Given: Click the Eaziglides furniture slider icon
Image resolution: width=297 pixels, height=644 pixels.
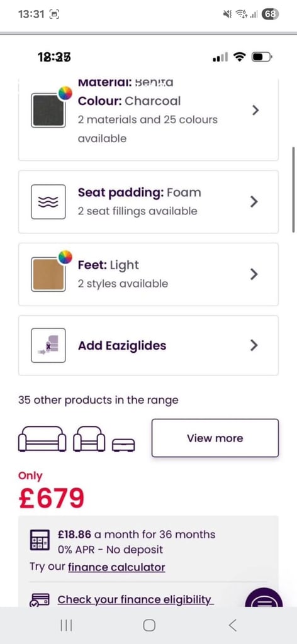Looking at the screenshot, I should pos(48,345).
